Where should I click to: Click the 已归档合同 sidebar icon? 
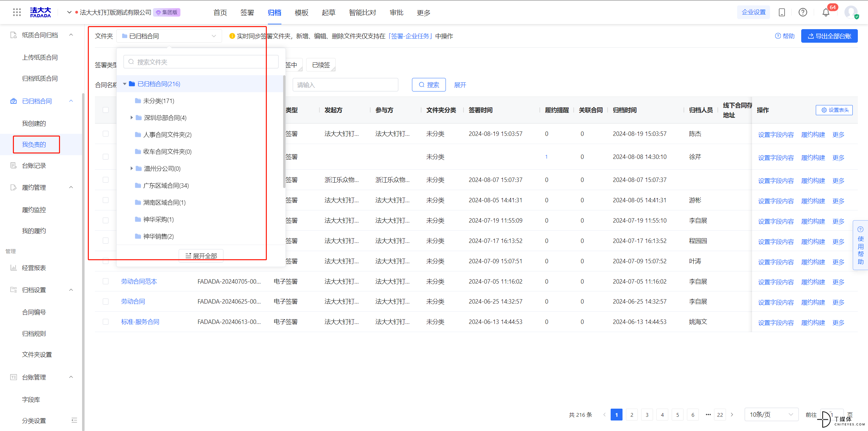click(14, 101)
